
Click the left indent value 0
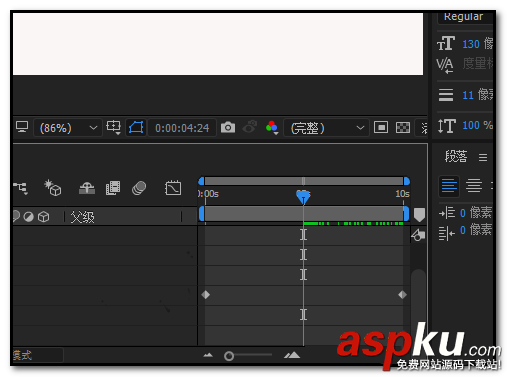tap(463, 213)
